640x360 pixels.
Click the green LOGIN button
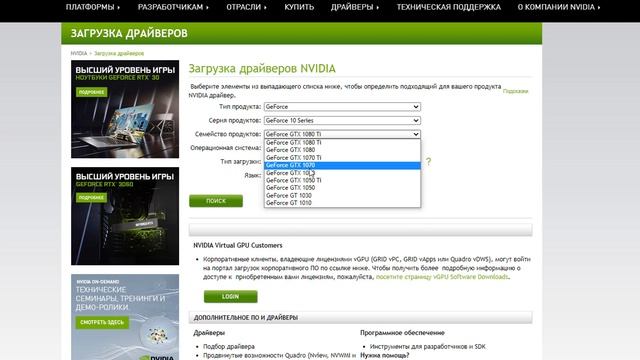[x=231, y=297]
